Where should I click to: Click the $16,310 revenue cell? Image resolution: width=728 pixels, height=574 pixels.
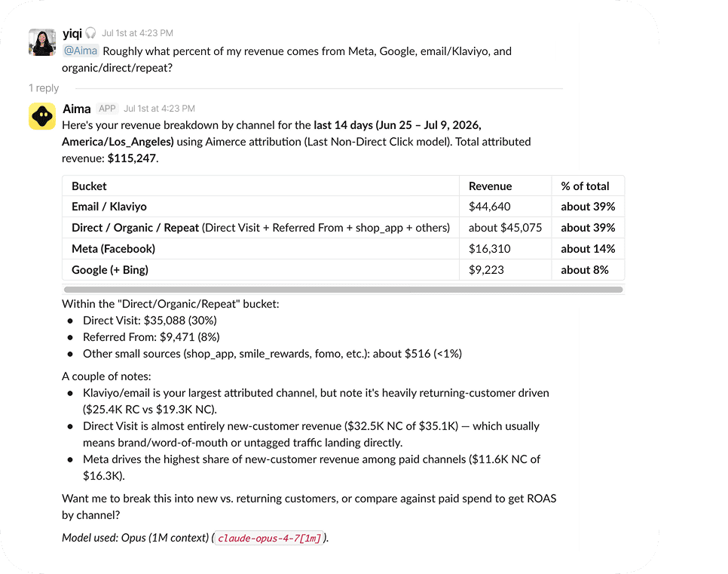click(505, 249)
